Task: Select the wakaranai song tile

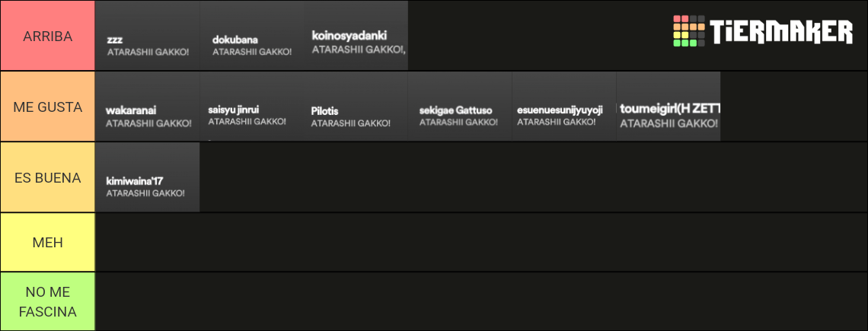Action: tap(147, 107)
